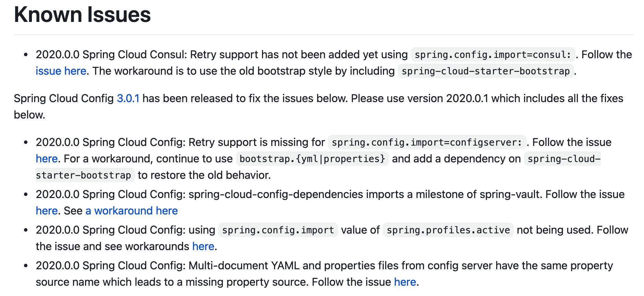Click spring-cloud-starter-bootstrap code in the Consul bullet
This screenshot has height=296, width=644.
click(486, 71)
